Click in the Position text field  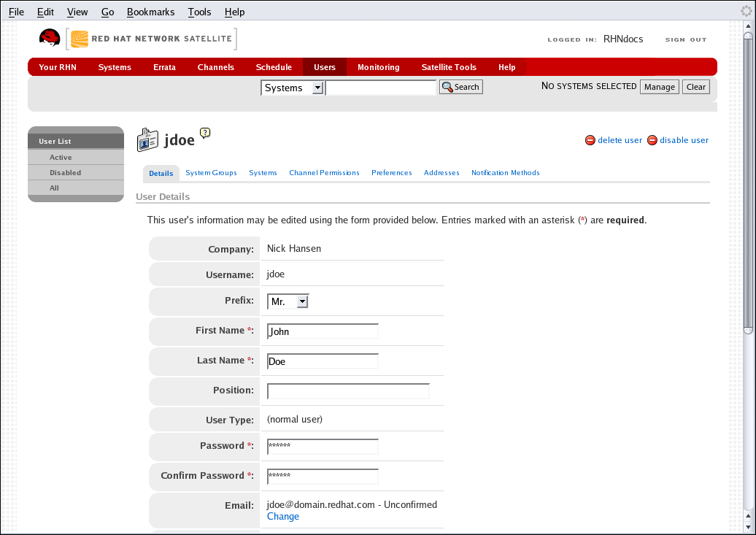pyautogui.click(x=348, y=391)
